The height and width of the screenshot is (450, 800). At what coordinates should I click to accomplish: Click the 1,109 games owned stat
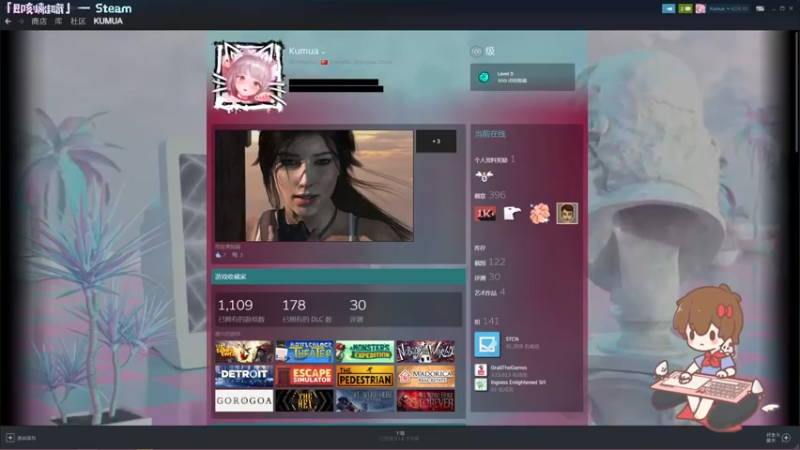click(x=241, y=310)
